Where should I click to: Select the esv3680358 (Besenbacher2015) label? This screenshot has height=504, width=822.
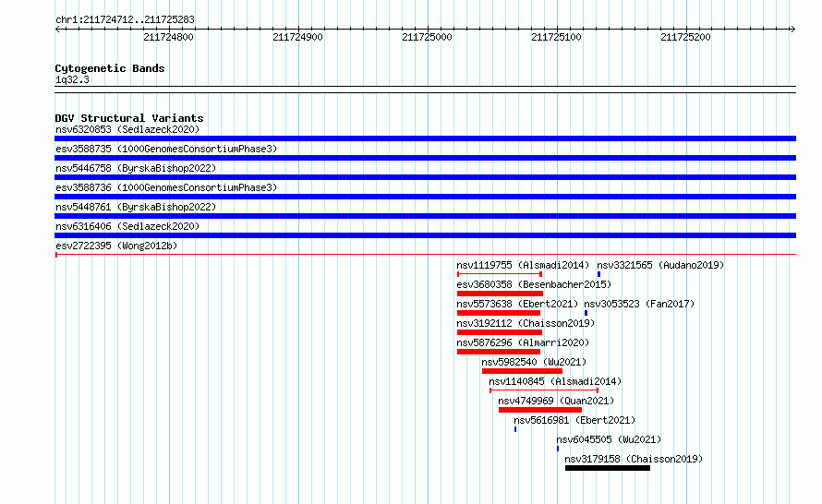point(534,284)
